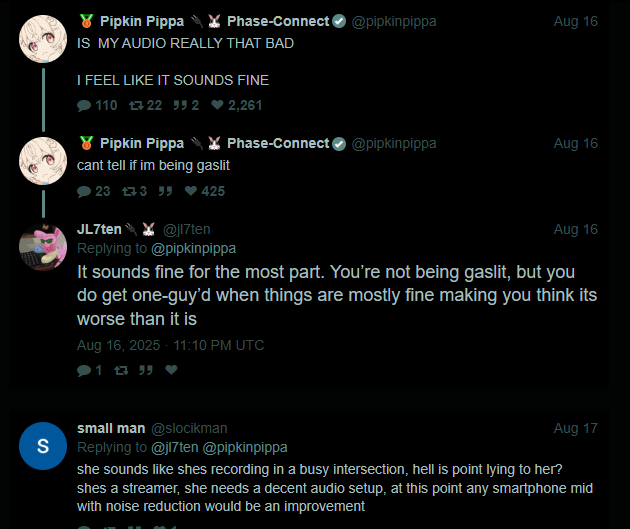Click the retweet icon under JL7ten's tweet
630x529 pixels.
pos(121,370)
